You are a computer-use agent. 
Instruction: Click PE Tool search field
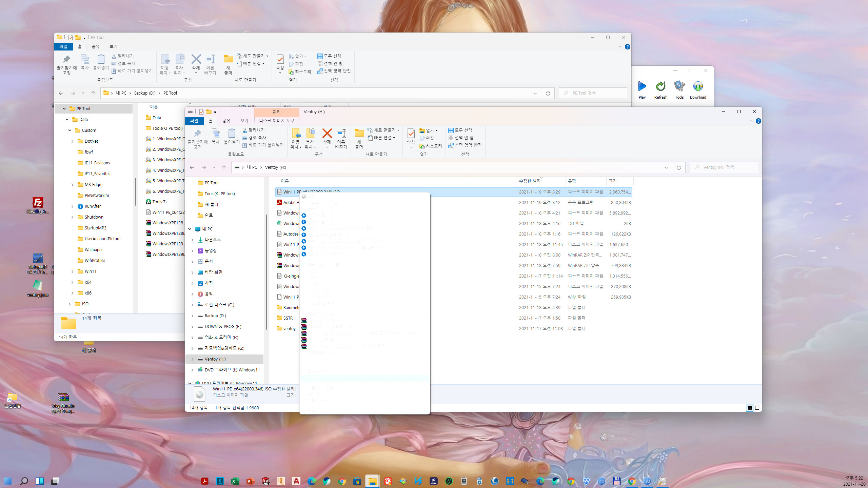point(593,93)
